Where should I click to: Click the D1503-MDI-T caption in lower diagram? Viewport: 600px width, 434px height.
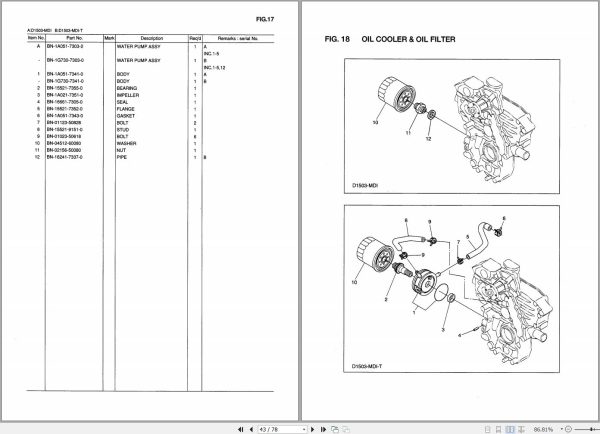tap(367, 366)
